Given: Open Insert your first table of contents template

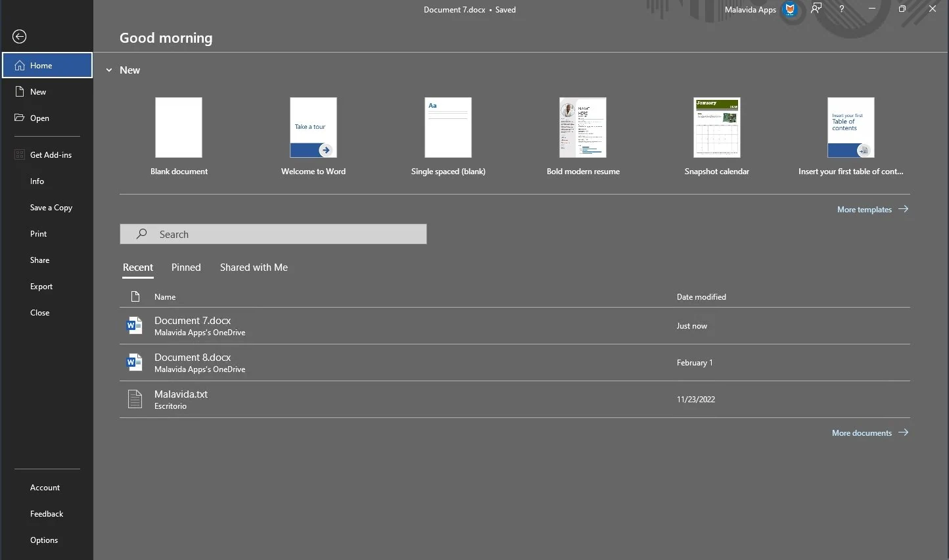Looking at the screenshot, I should click(851, 128).
